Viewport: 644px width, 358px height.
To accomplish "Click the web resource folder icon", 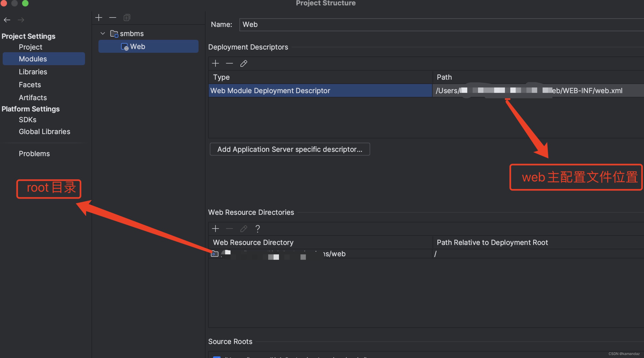I will click(214, 254).
